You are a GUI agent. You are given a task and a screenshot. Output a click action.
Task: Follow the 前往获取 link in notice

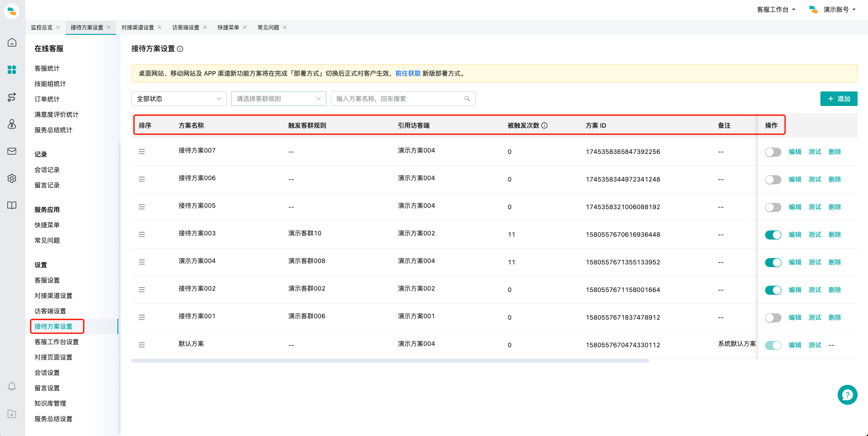[408, 73]
